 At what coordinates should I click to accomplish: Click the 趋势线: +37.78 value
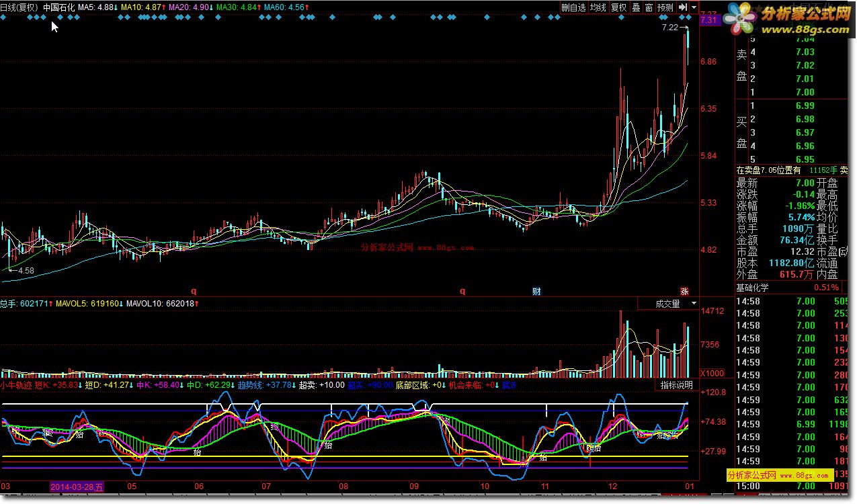268,385
